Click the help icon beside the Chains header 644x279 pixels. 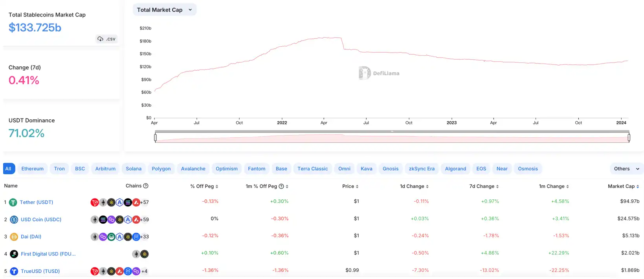click(146, 186)
